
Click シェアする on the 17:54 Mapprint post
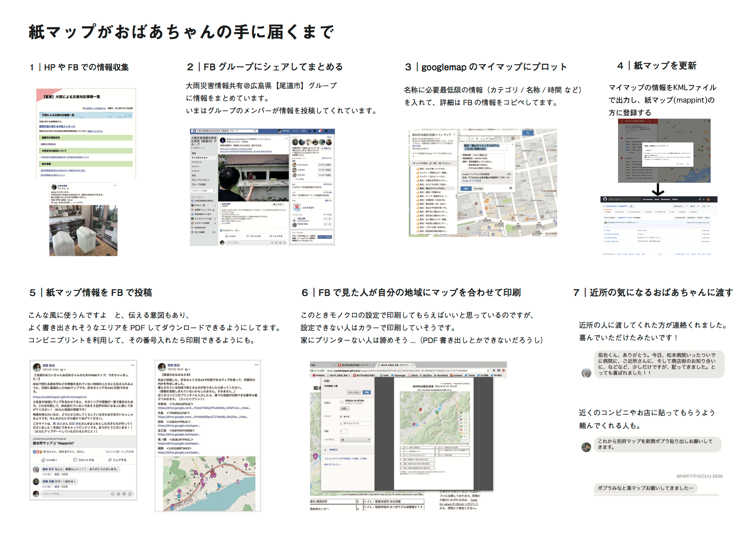click(117, 460)
